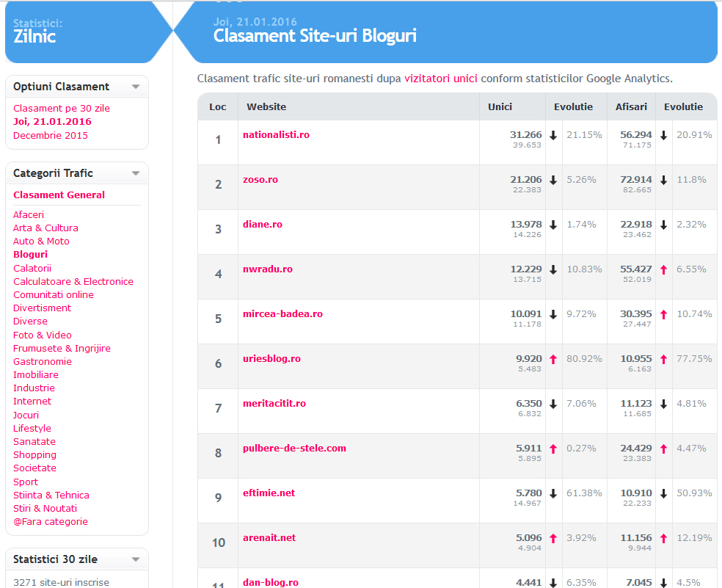Open arenait.net site entry

269,538
